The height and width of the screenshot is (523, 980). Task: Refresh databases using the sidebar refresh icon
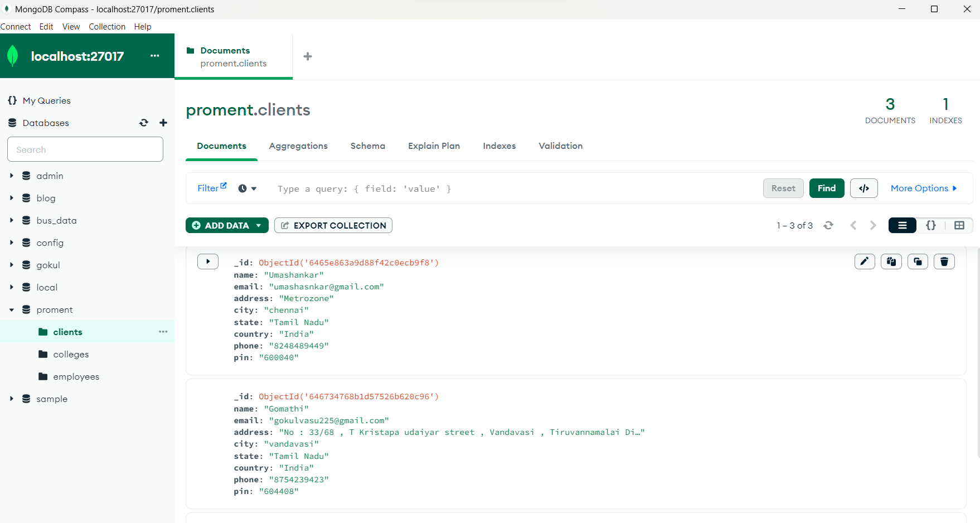(x=143, y=123)
